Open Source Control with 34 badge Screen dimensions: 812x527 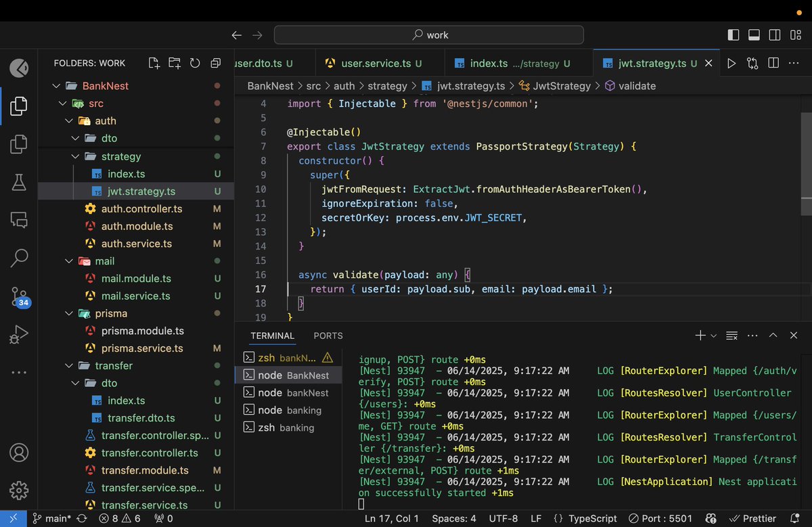pyautogui.click(x=20, y=296)
